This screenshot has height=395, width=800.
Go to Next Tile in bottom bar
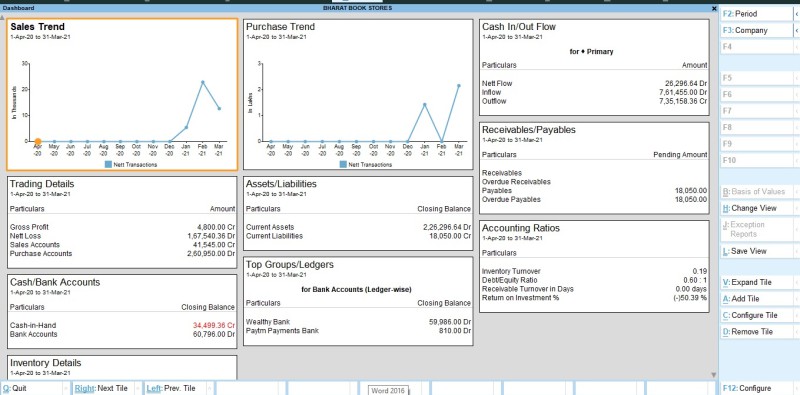[x=101, y=388]
